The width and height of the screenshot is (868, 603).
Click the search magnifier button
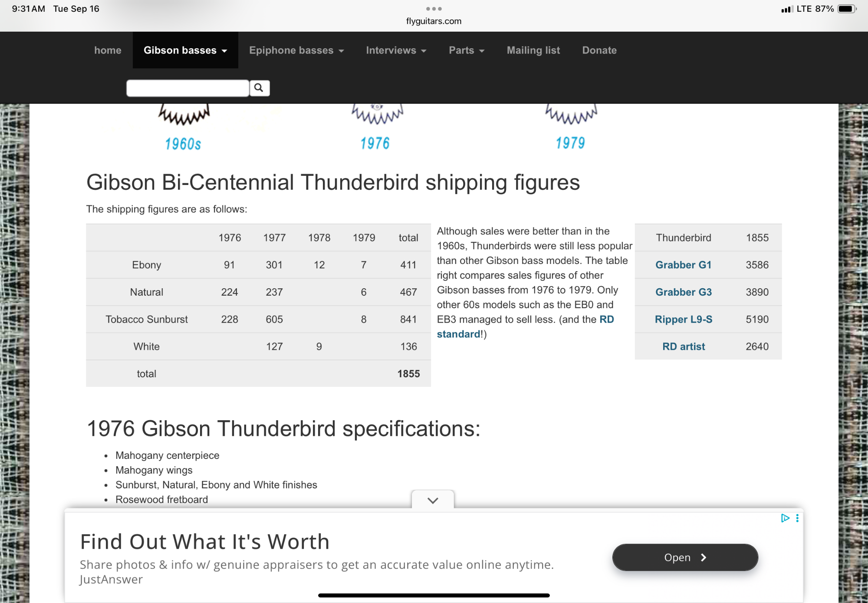click(x=259, y=88)
